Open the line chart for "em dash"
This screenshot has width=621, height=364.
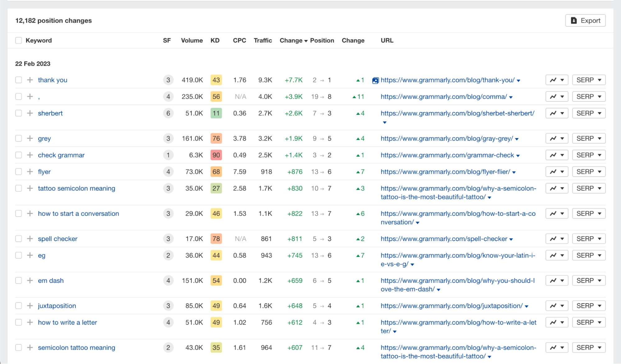click(554, 280)
